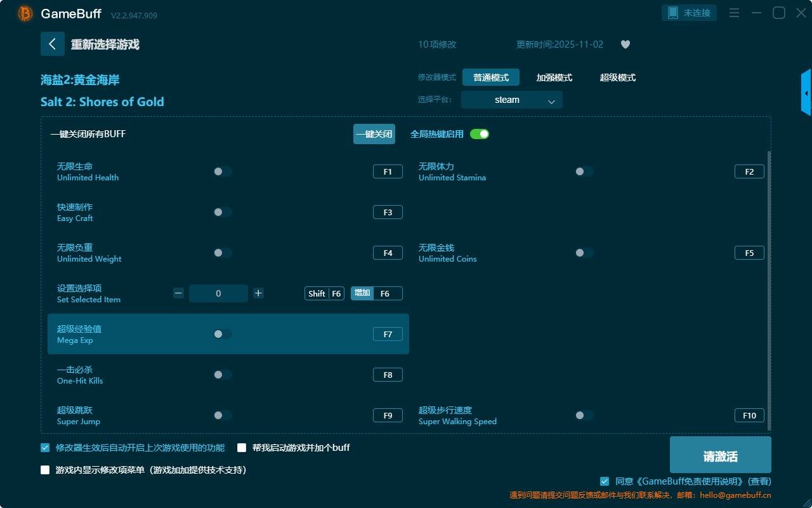Enable the Unlimited Coins toggle
The width and height of the screenshot is (812, 508).
[584, 253]
